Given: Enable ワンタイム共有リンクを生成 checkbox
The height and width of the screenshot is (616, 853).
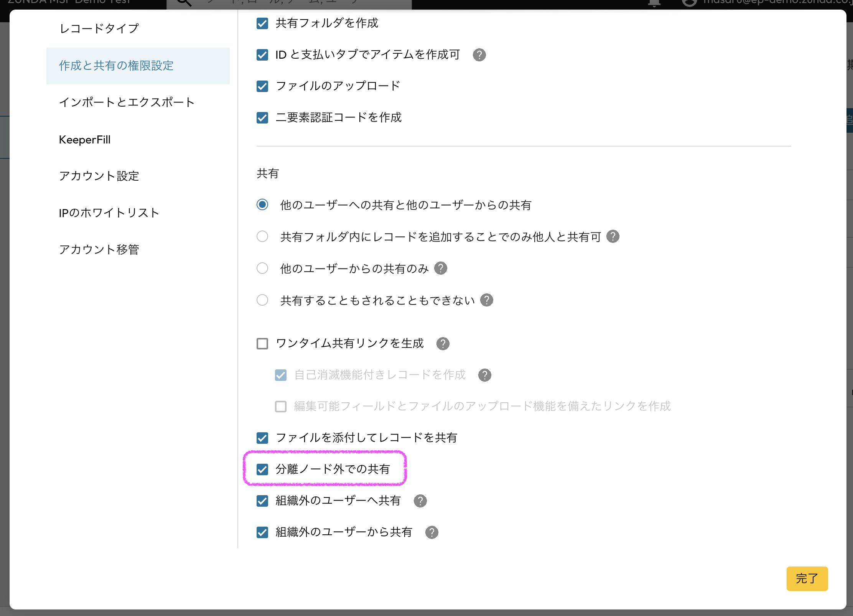Looking at the screenshot, I should 262,344.
